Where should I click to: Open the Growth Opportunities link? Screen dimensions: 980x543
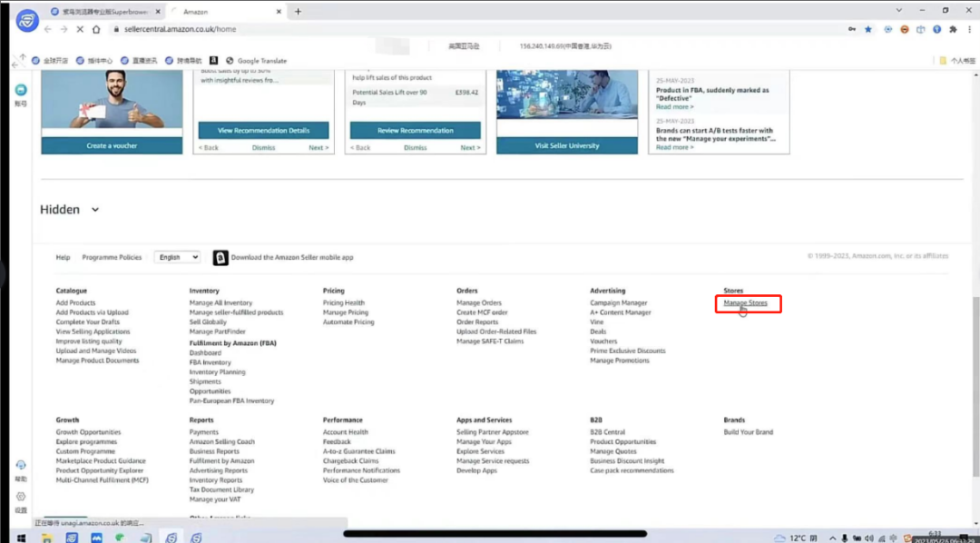(88, 432)
